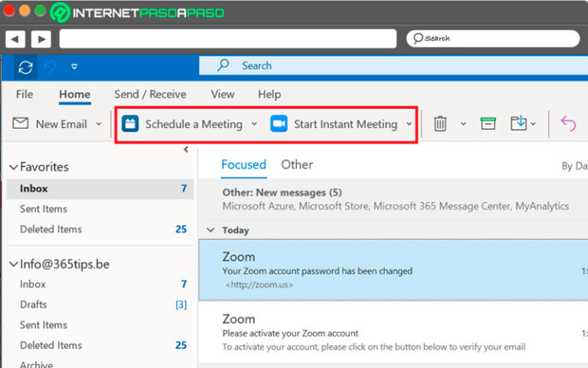
Task: Open the Customize Quick Access Toolbar dropdown
Action: [74, 67]
